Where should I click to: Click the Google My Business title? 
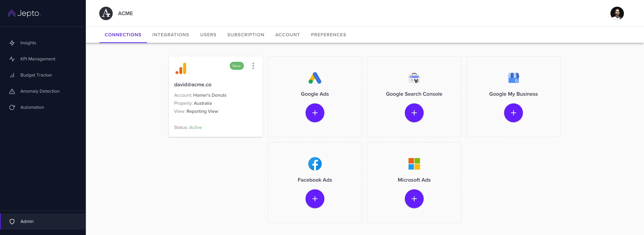(513, 94)
